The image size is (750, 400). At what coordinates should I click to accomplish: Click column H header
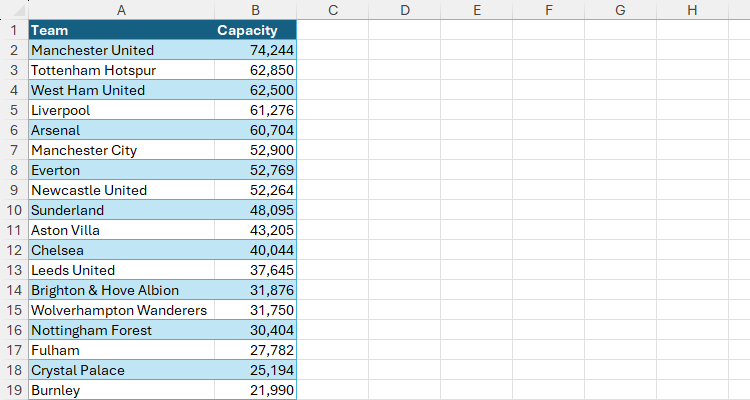point(693,10)
